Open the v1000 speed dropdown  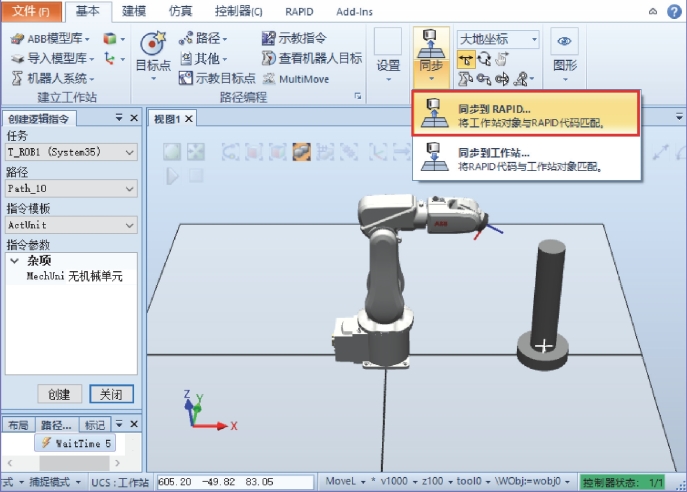point(399,481)
